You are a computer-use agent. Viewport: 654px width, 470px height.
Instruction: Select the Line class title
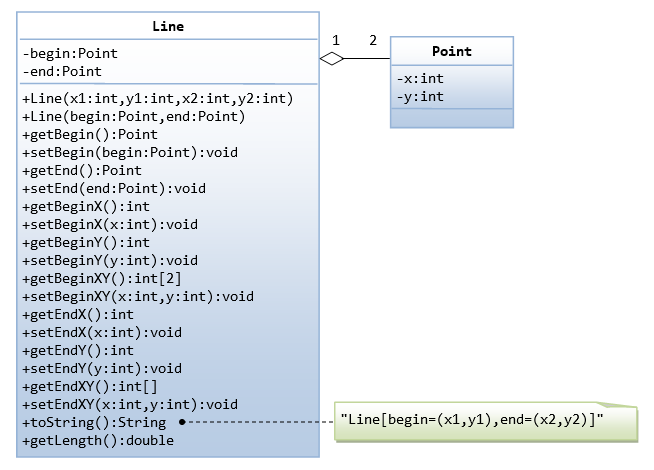167,26
